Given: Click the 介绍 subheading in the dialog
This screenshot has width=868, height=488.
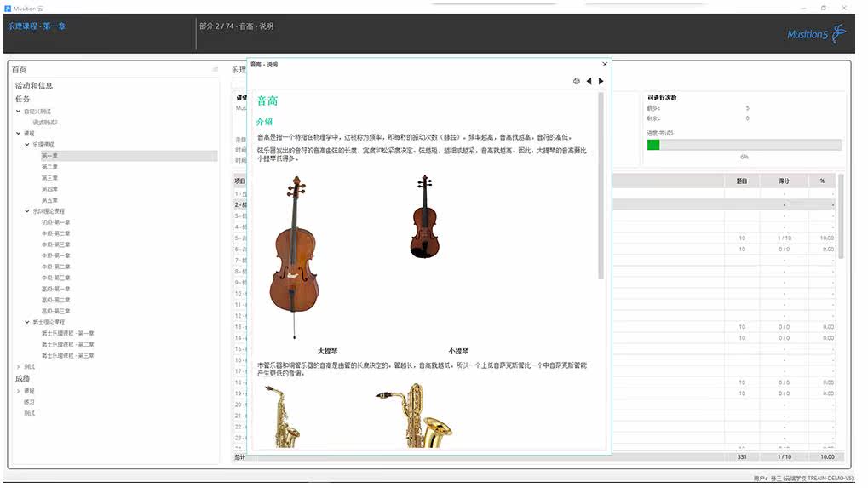Looking at the screenshot, I should (x=264, y=122).
